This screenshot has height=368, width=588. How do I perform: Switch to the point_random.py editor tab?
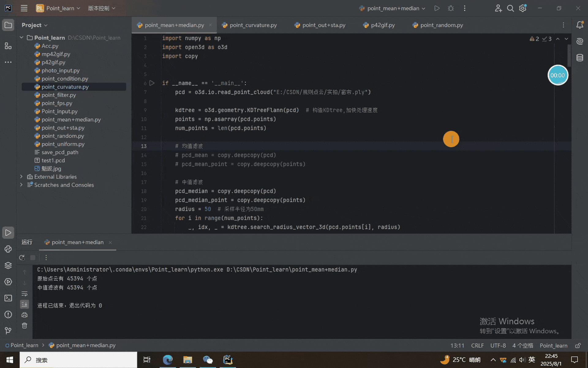(438, 25)
